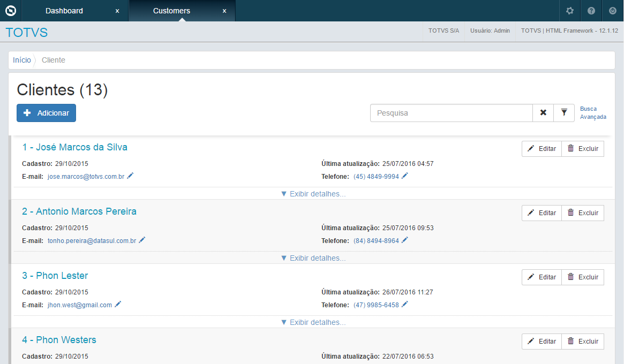This screenshot has height=364, width=624.
Task: Click Editar for Phon Lester
Action: click(x=542, y=277)
